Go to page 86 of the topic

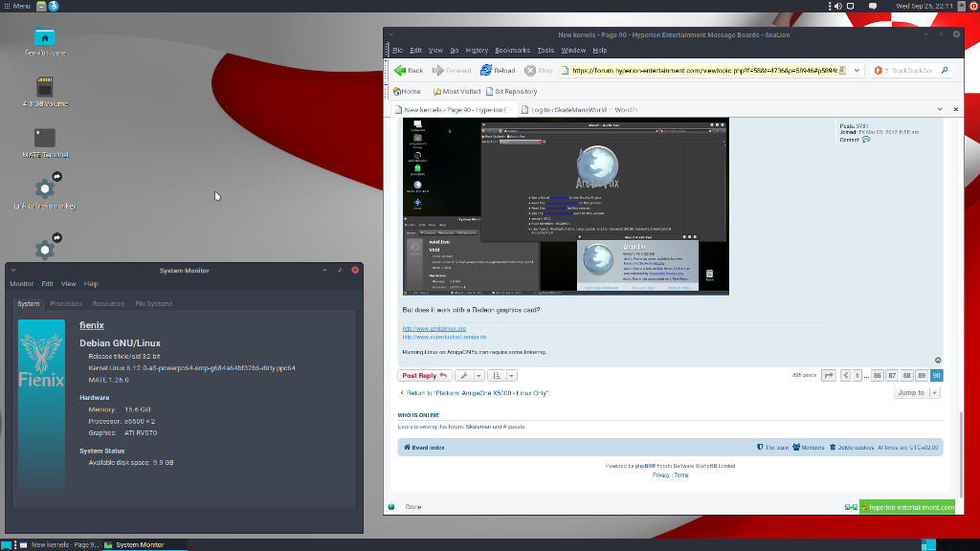click(877, 375)
